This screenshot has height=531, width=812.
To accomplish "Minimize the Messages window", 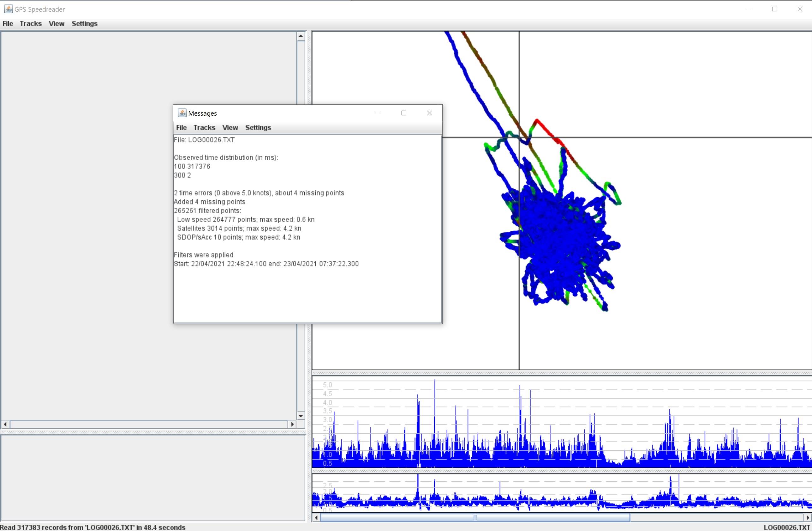I will pyautogui.click(x=378, y=113).
